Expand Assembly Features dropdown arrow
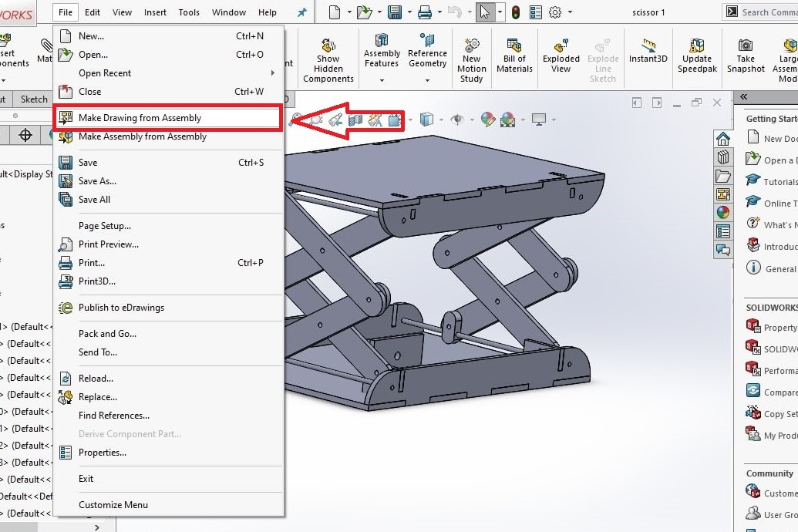 (382, 80)
